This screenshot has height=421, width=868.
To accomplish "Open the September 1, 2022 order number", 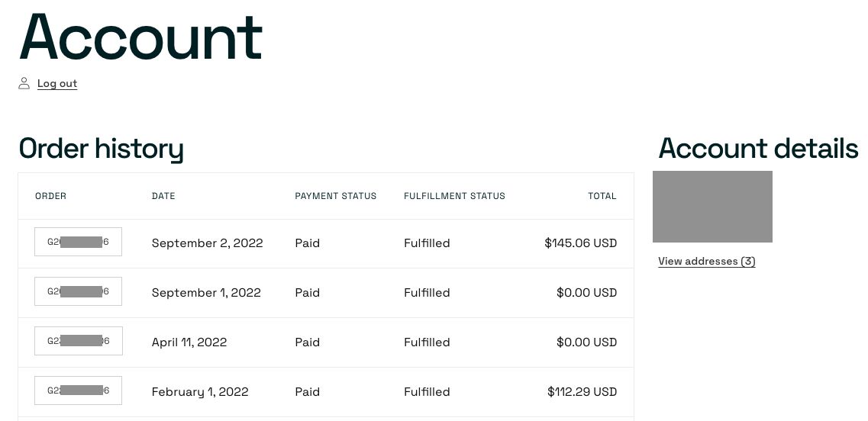I will coord(78,291).
